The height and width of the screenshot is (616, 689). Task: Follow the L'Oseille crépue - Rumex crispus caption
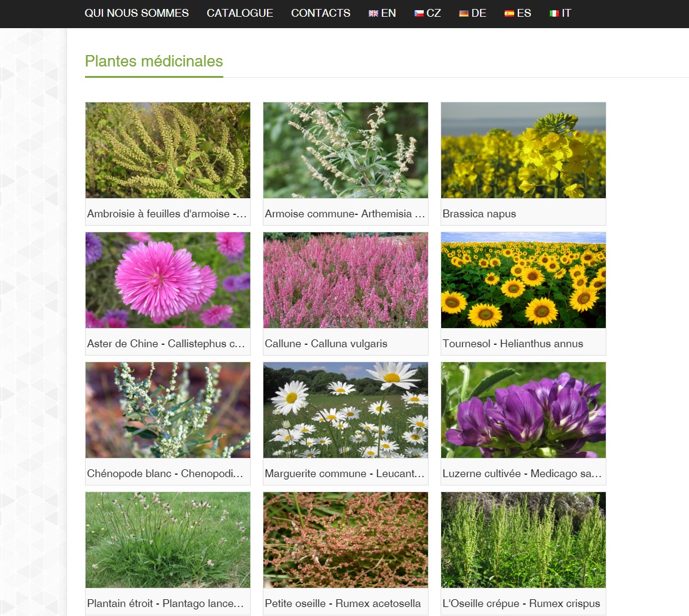521,603
